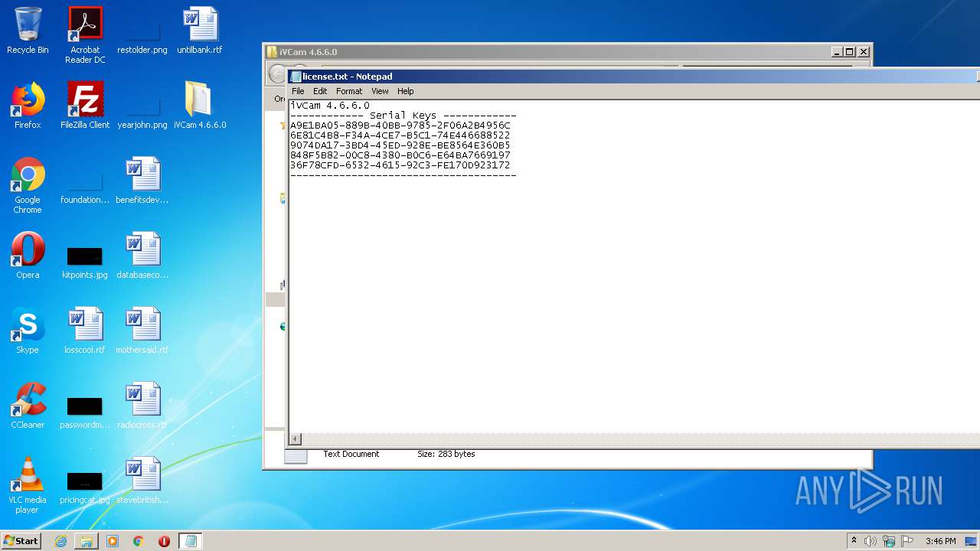
Task: Click 'Size: 283 bytes' details text
Action: coord(446,454)
